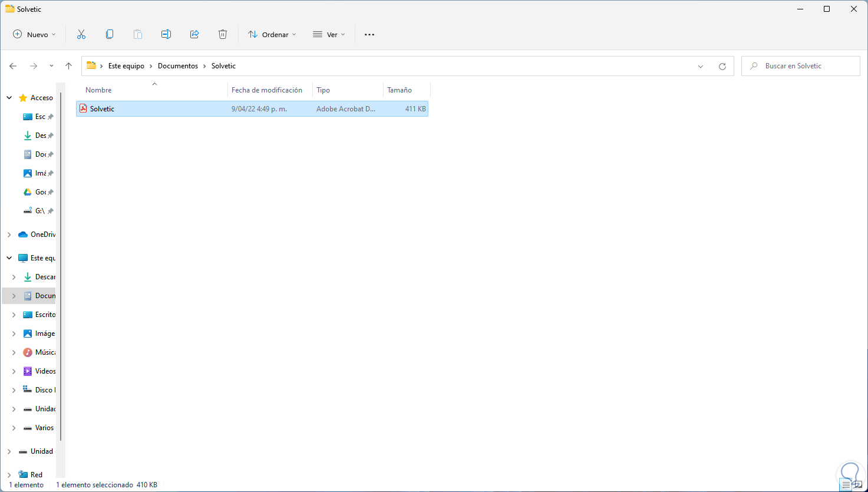Open pinned 'Des' downloads shortcut in quick access
The height and width of the screenshot is (492, 868).
[x=38, y=136]
